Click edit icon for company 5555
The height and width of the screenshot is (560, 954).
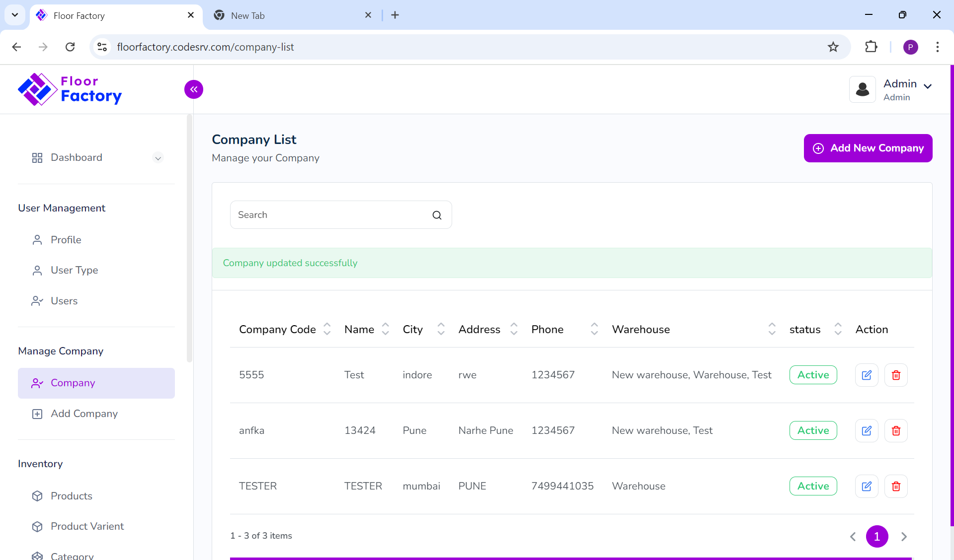coord(866,375)
